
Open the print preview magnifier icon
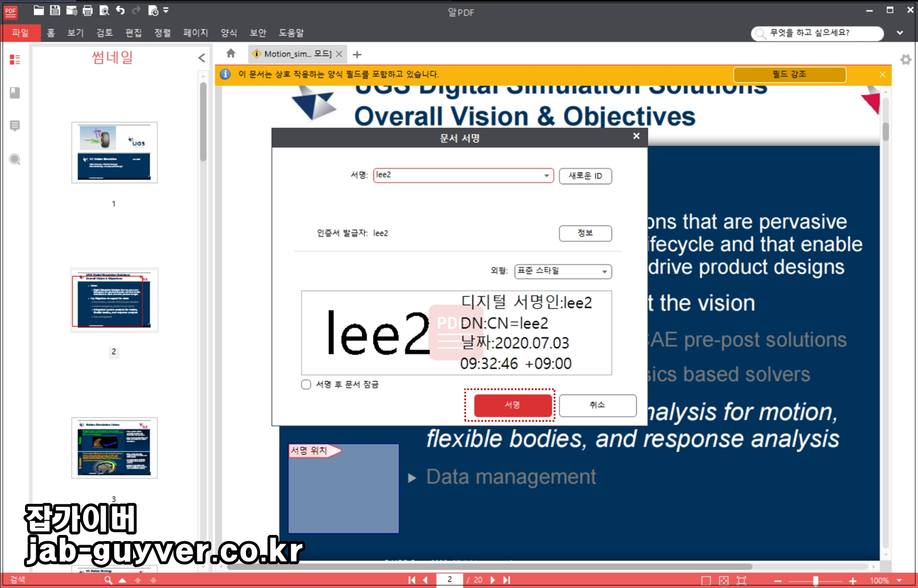[104, 10]
